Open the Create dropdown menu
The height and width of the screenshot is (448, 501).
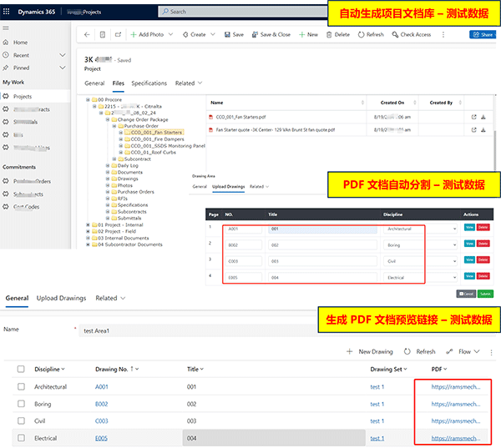[x=198, y=34]
